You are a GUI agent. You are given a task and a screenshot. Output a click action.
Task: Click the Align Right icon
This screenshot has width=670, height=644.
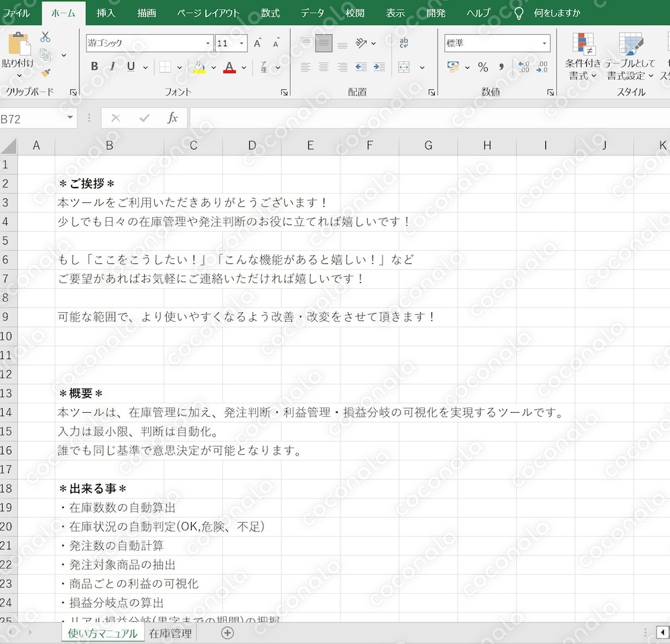click(x=342, y=66)
